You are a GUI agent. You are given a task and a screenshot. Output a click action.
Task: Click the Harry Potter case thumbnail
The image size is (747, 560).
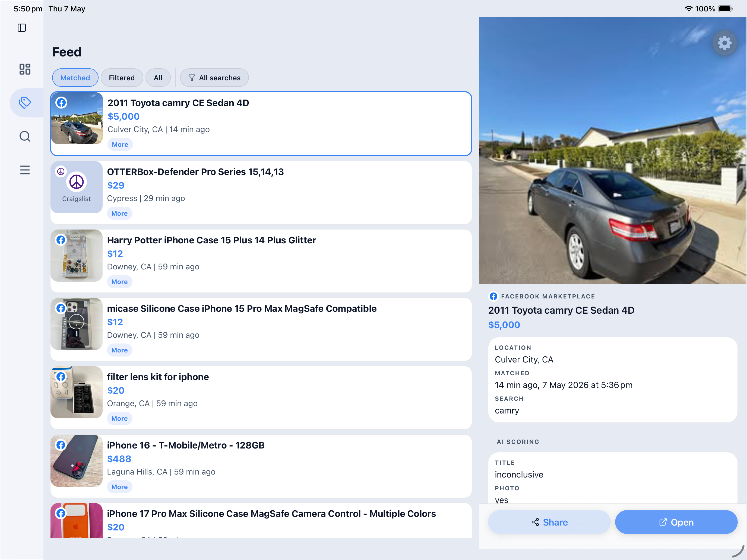click(x=77, y=256)
